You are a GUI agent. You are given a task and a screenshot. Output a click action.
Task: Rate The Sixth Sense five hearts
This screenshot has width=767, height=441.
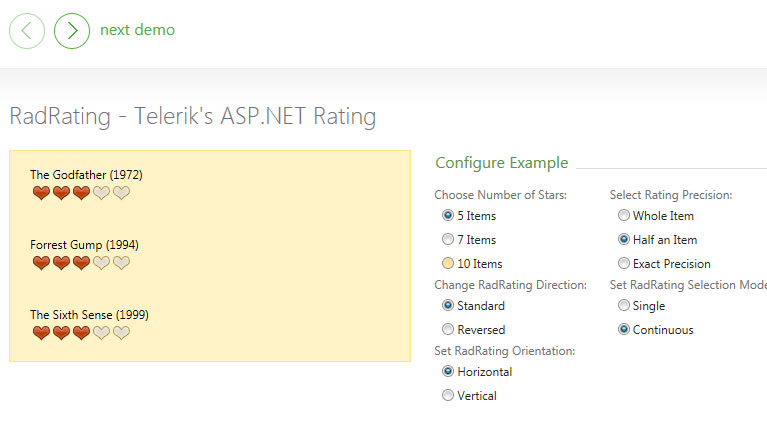tap(121, 333)
